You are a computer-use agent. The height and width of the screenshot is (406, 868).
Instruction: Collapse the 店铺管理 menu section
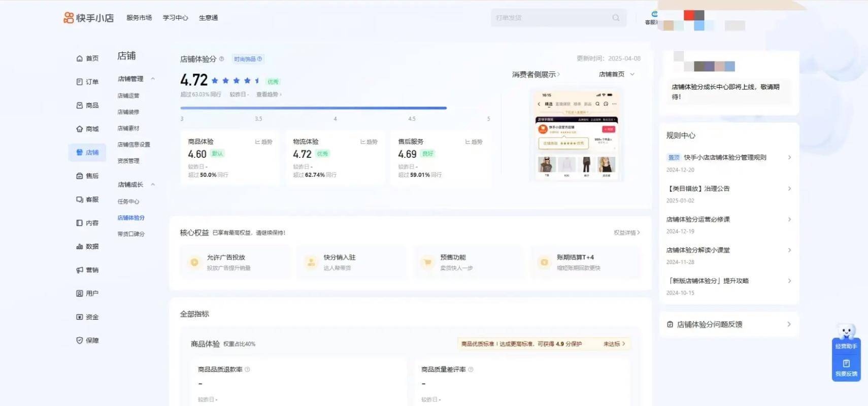click(153, 79)
